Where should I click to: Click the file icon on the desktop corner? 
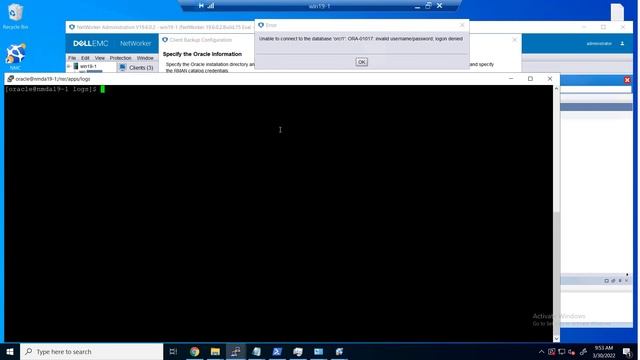(x=617, y=11)
